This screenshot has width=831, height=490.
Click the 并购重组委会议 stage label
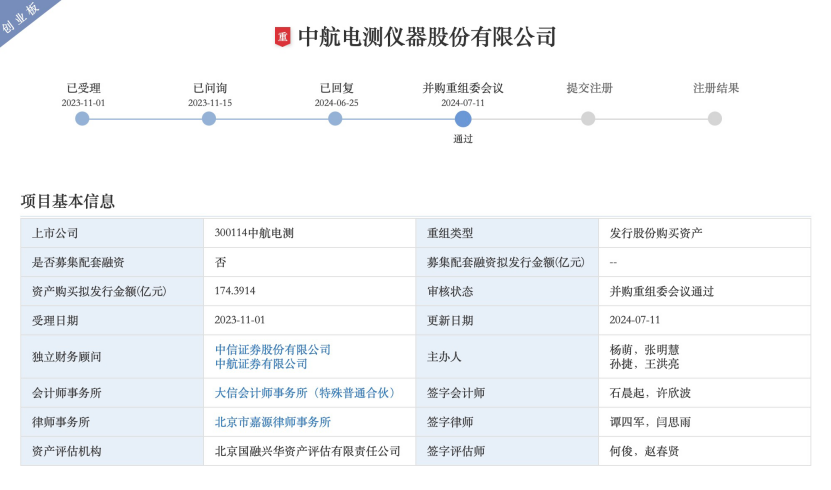click(x=463, y=88)
